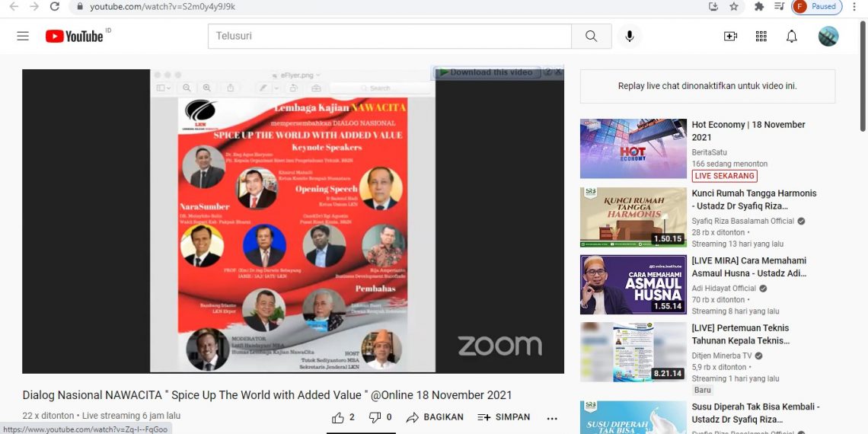Click the Paused profile button
This screenshot has height=434, width=868.
click(817, 7)
